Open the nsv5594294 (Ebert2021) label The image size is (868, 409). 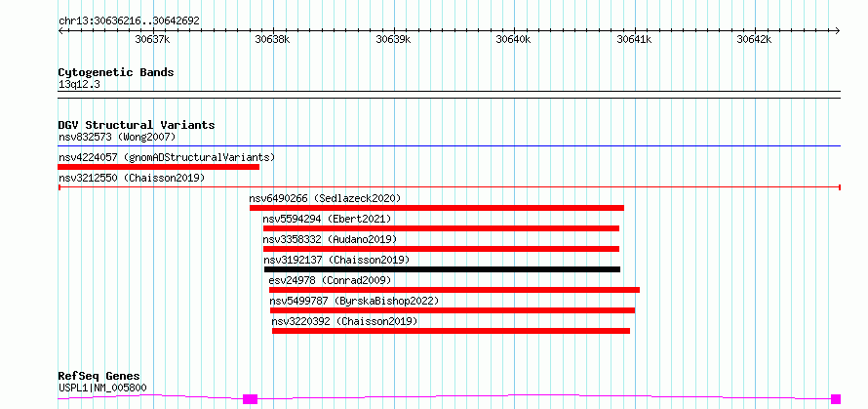(x=327, y=219)
